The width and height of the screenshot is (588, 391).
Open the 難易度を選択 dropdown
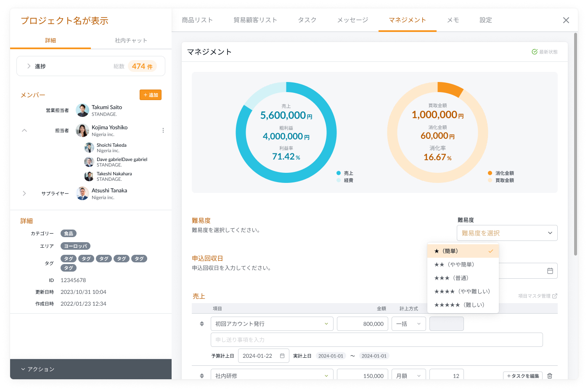tap(507, 233)
